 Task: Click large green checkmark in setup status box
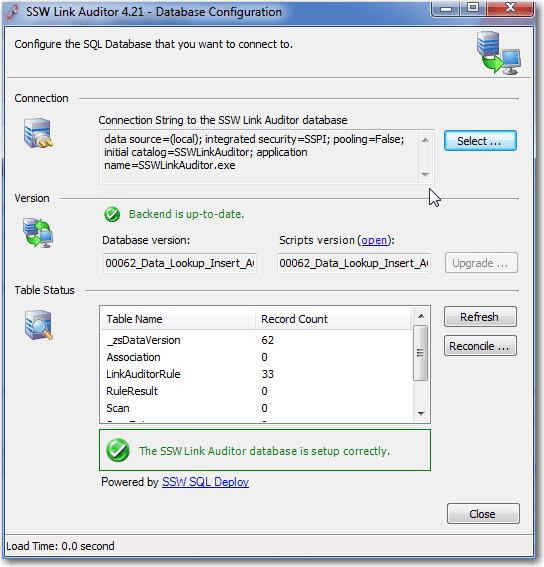118,450
